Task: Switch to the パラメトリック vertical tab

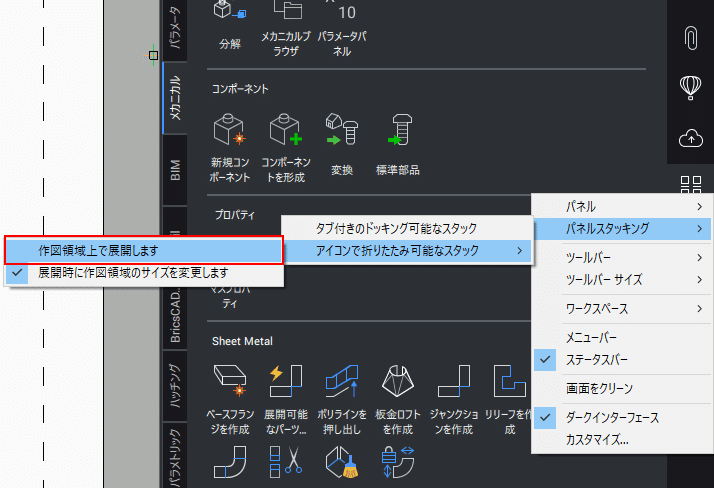Action: (175, 456)
